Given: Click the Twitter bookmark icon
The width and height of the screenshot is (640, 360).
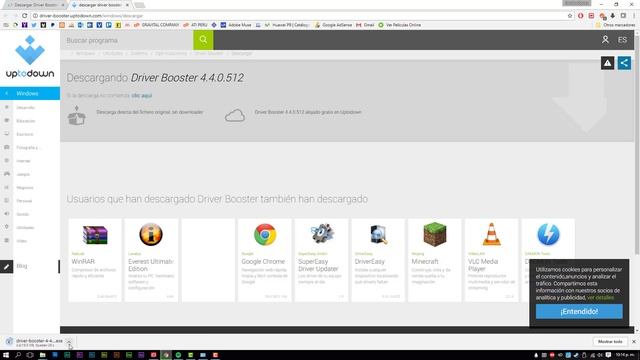Looking at the screenshot, I should pyautogui.click(x=34, y=25).
